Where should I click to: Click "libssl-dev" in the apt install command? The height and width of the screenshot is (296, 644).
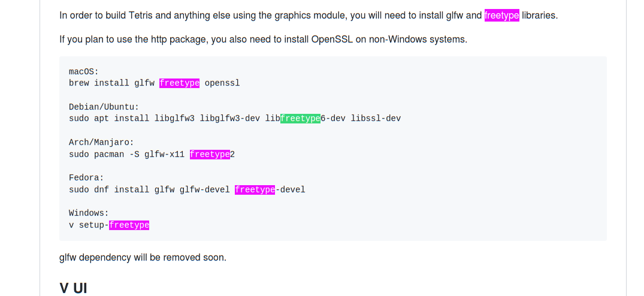(376, 119)
